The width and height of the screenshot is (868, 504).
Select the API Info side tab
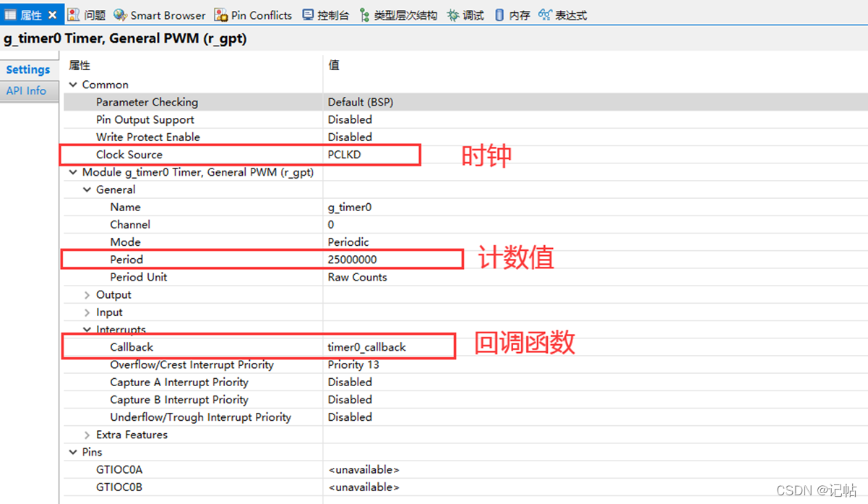[x=26, y=90]
